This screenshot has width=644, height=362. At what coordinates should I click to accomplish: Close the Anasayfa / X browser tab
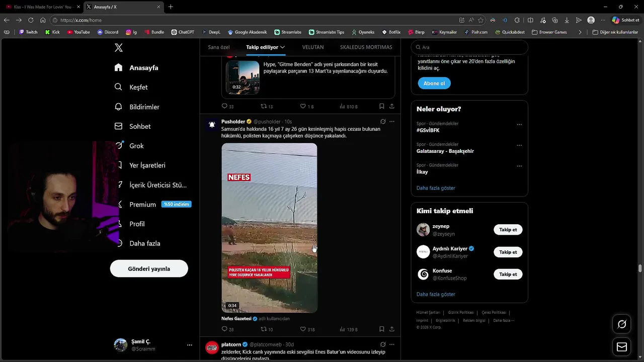pos(159,7)
